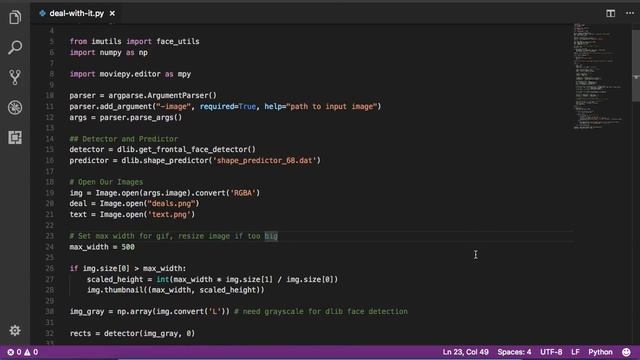640x360 pixels.
Task: Open the More Actions ellipsis menu
Action: pos(630,13)
